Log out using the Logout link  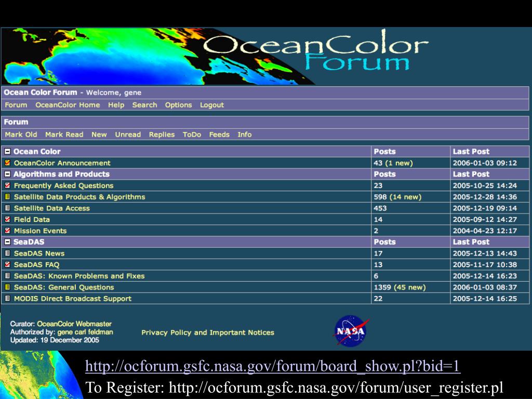point(212,105)
